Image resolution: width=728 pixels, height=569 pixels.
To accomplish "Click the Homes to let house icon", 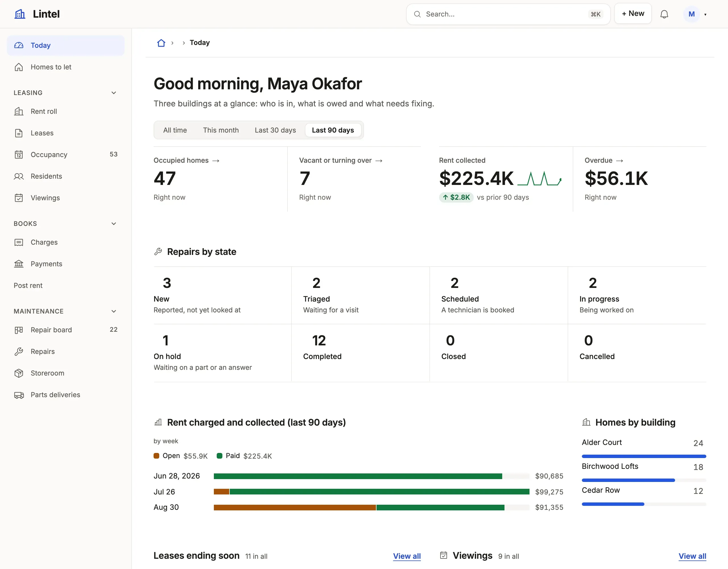I will pos(19,67).
